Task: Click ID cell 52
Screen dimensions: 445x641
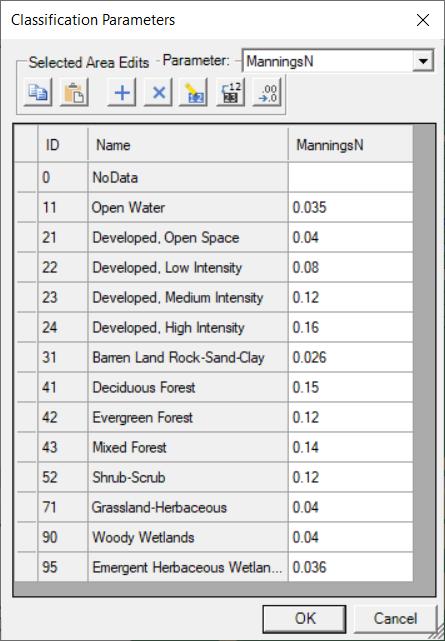Action: [x=63, y=477]
